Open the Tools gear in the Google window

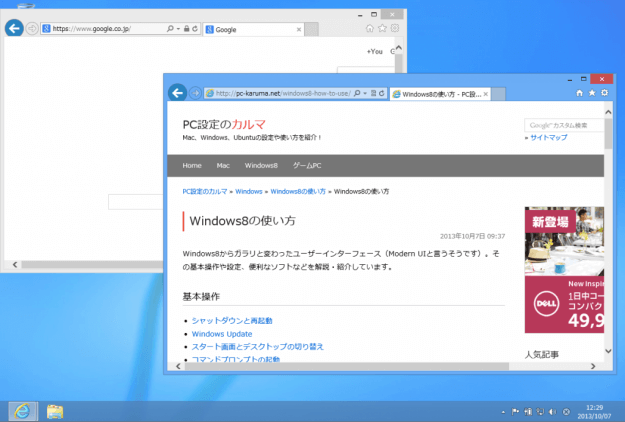(x=395, y=28)
